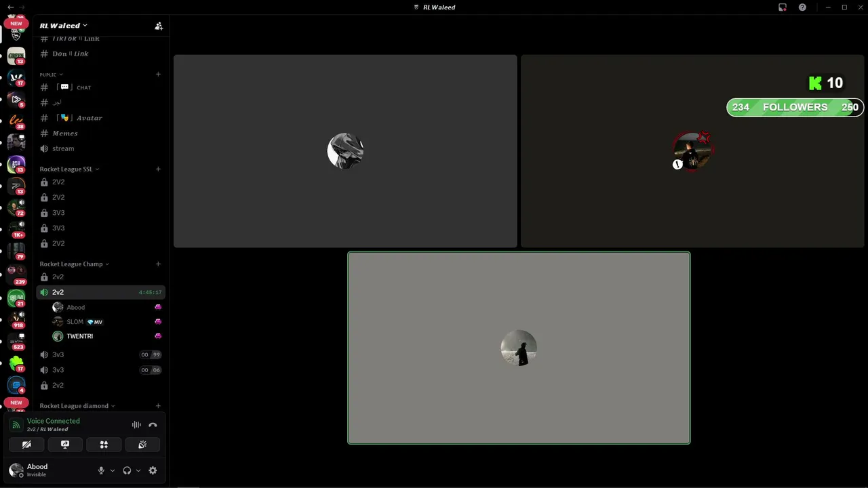This screenshot has width=868, height=488.
Task: Focus the green-outlined speaking participant tile
Action: click(519, 348)
